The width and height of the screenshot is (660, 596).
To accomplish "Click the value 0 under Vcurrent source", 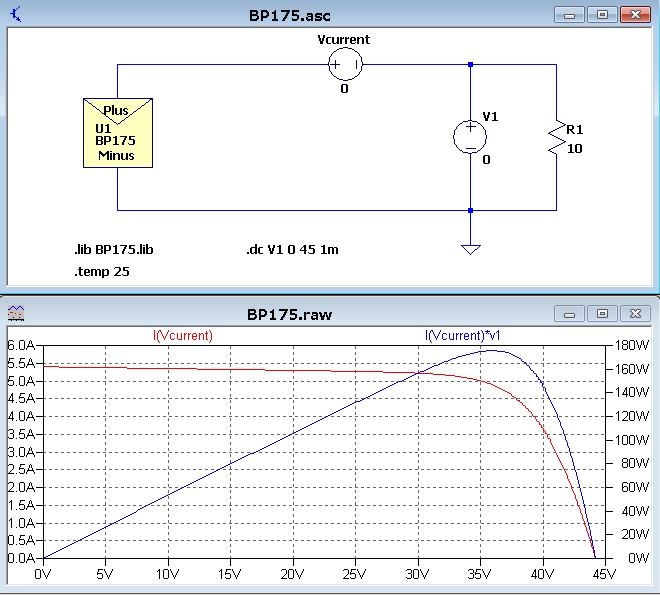I will [344, 89].
